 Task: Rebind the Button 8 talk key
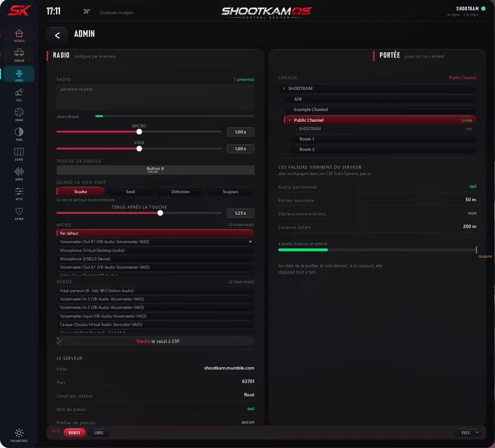(x=155, y=170)
